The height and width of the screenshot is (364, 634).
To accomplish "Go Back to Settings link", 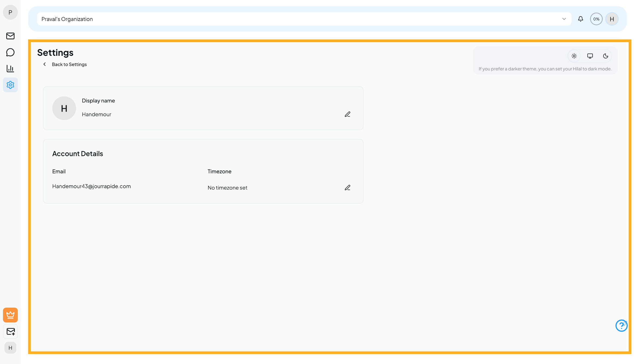I will (69, 64).
